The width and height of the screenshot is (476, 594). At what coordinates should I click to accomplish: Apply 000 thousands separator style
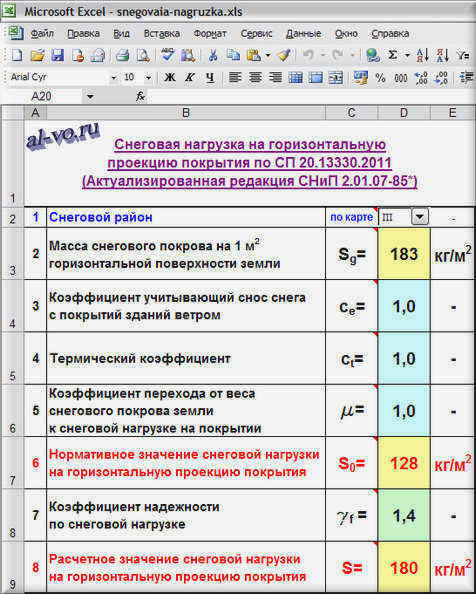coord(401,78)
